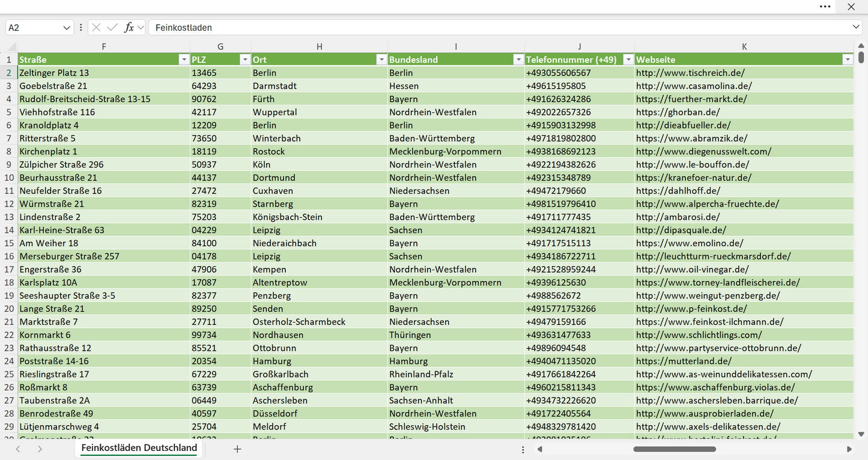Open the PLZ column filter dropdown
This screenshot has width=868, height=460.
pyautogui.click(x=244, y=59)
